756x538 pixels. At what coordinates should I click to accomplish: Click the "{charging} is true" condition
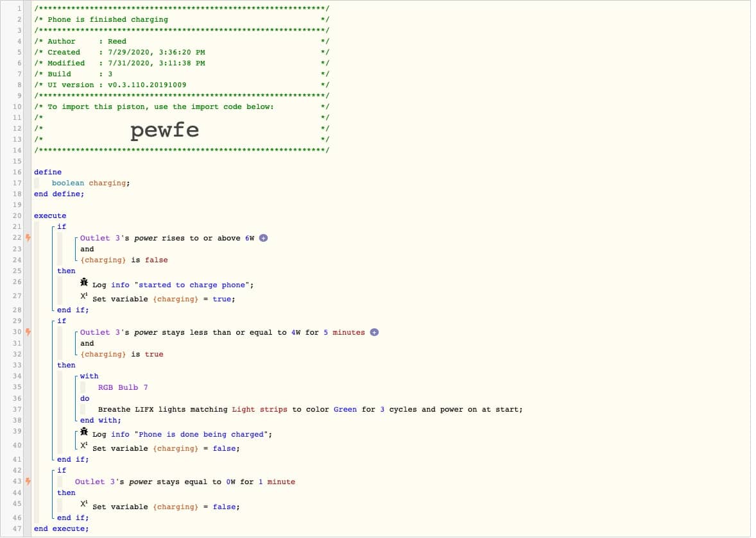[x=121, y=355]
